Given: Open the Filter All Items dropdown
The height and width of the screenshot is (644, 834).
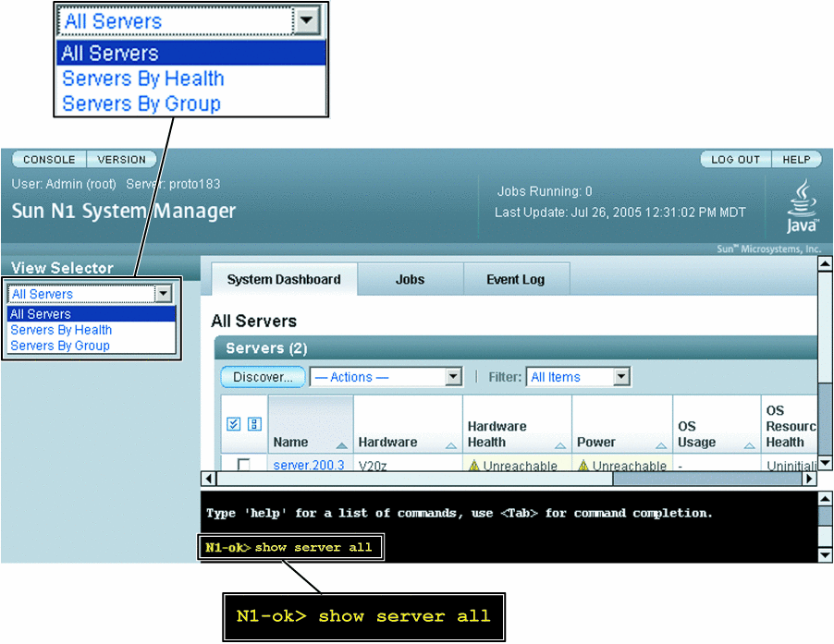Looking at the screenshot, I should point(578,377).
